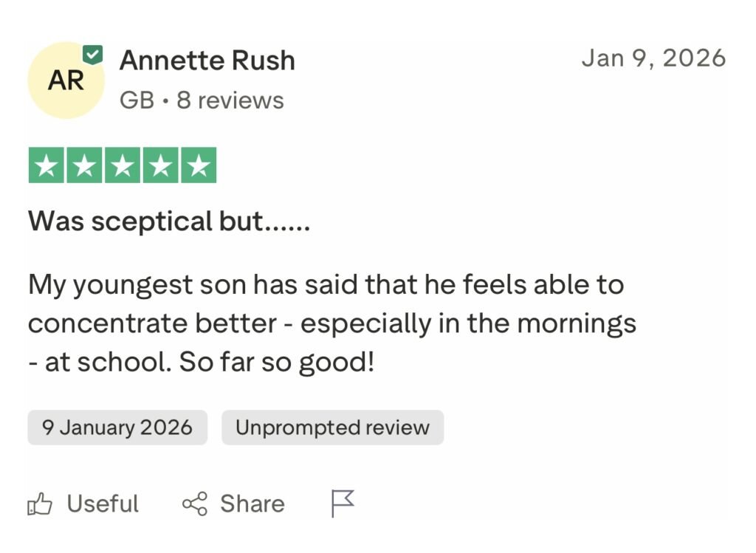Click the green verified checkmark badge
The width and height of the screenshot is (756, 553).
click(92, 54)
